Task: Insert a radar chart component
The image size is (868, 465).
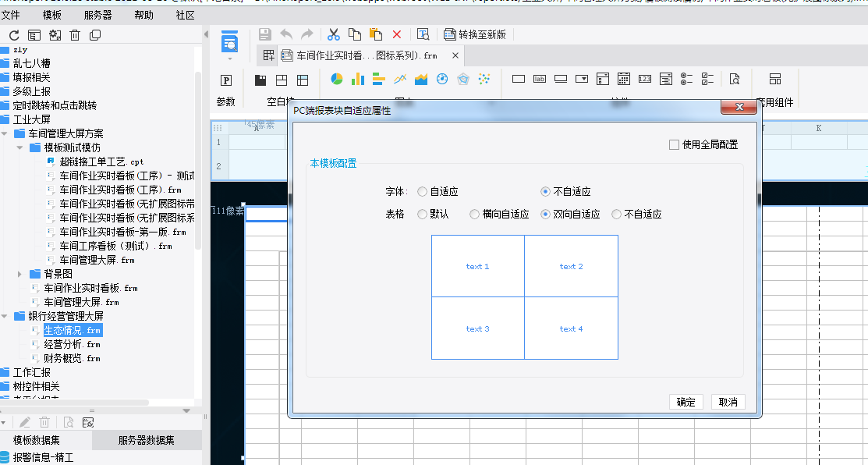Action: point(463,79)
